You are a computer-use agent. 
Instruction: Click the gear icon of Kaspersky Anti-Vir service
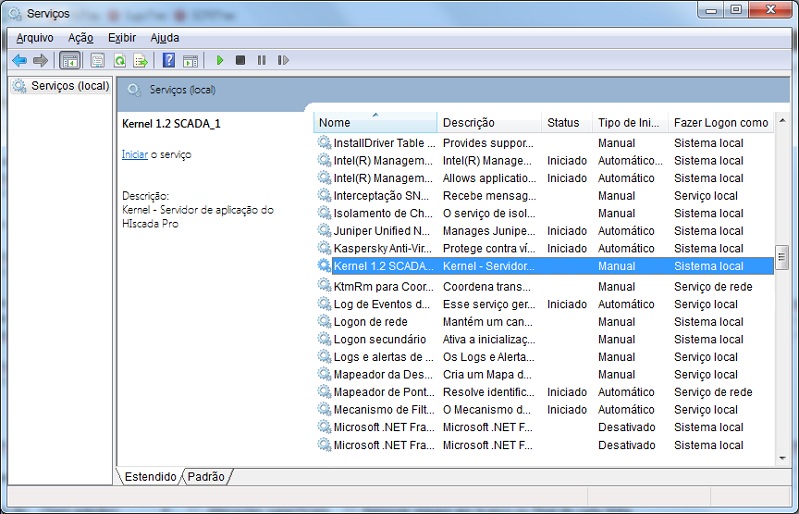[324, 248]
